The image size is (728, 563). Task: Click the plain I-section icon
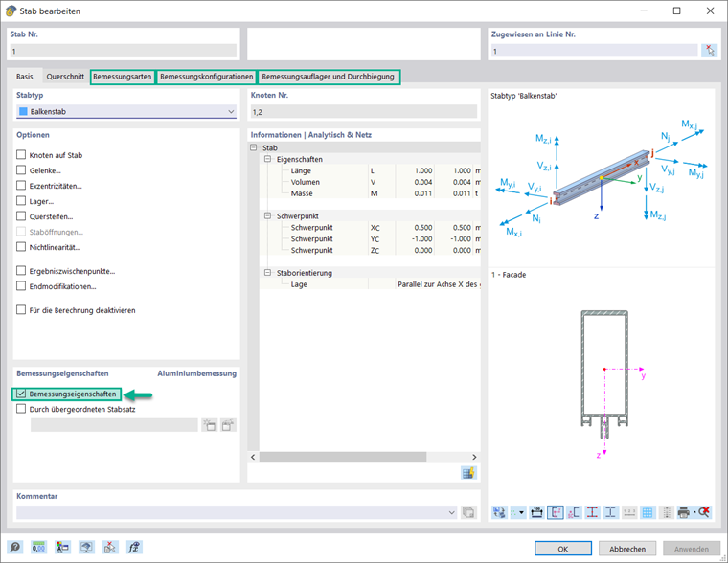pyautogui.click(x=610, y=512)
